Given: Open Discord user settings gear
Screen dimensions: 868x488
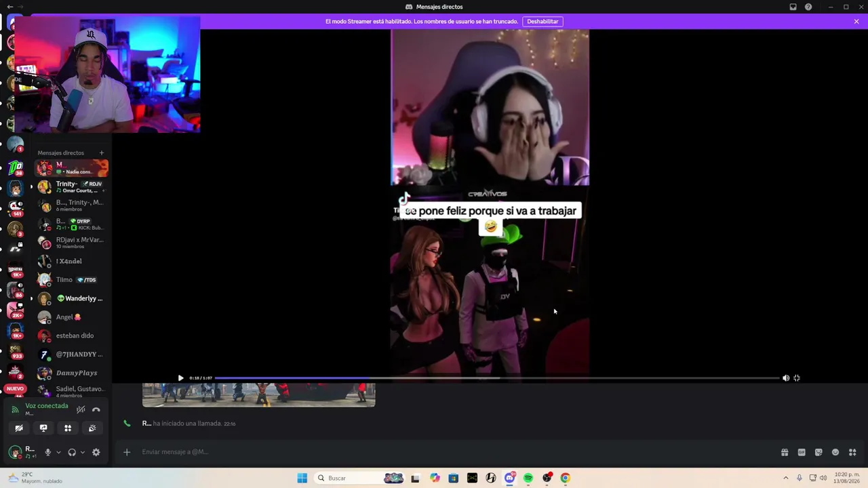Looking at the screenshot, I should coord(96,452).
